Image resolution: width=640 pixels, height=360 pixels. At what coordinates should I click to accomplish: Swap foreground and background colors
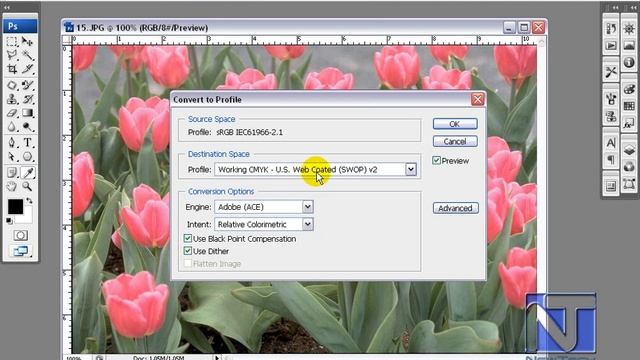coord(29,200)
